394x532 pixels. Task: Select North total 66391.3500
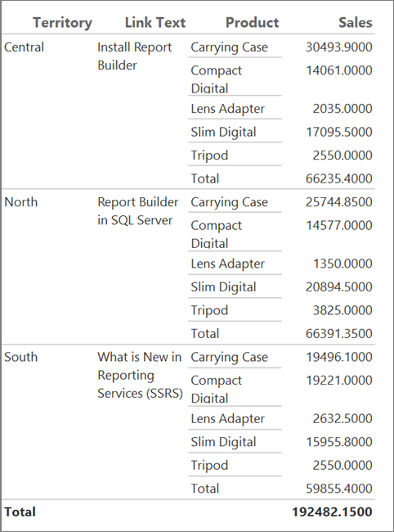point(339,334)
